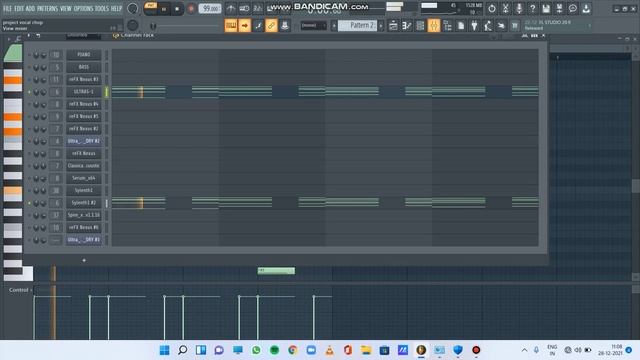This screenshot has height=360, width=640.
Task: Click the render/export audio icon
Action: (x=559, y=9)
